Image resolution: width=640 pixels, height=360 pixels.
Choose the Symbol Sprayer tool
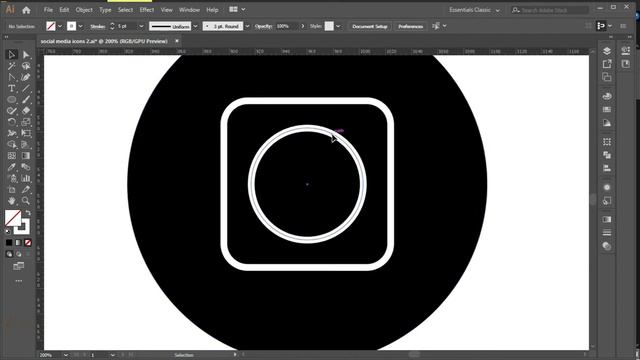11,178
